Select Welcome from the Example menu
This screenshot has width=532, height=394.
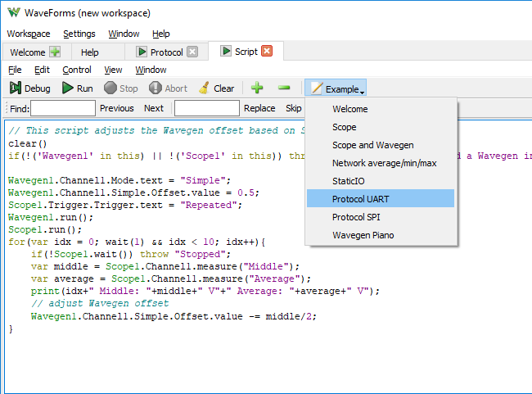[x=381, y=109]
